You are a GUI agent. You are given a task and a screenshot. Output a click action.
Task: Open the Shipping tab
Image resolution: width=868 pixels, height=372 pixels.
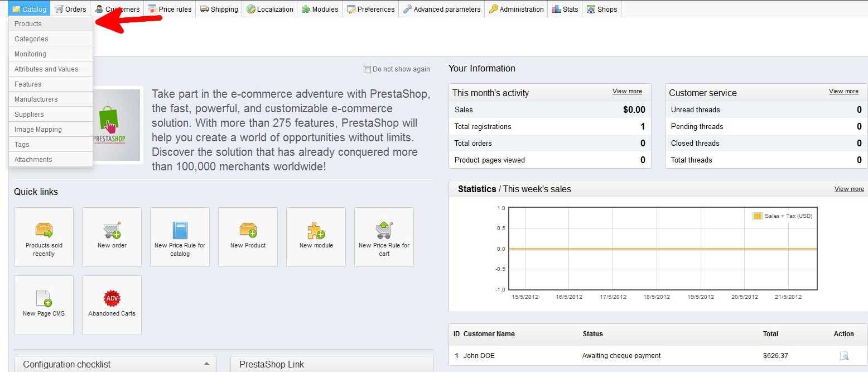point(219,9)
